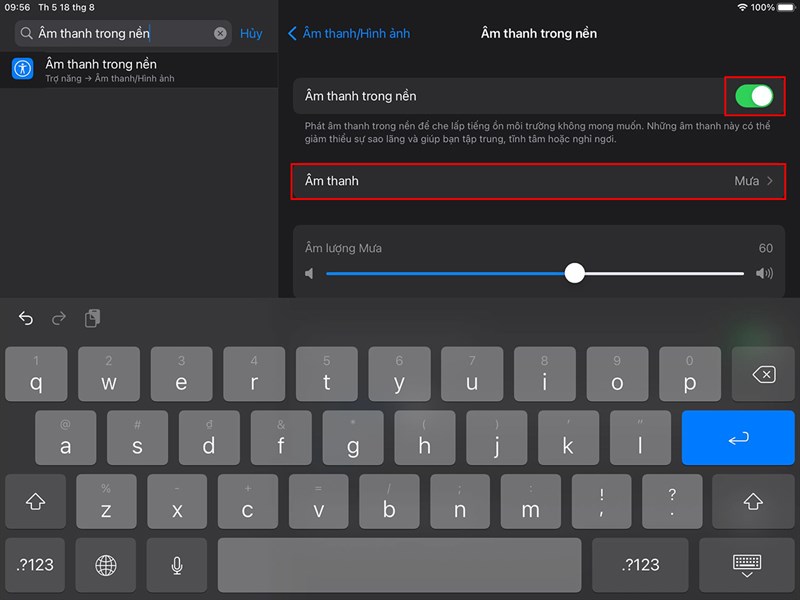Tap the back chevron to Âm thanh/Hình ảnh
This screenshot has height=600, width=800.
(292, 33)
